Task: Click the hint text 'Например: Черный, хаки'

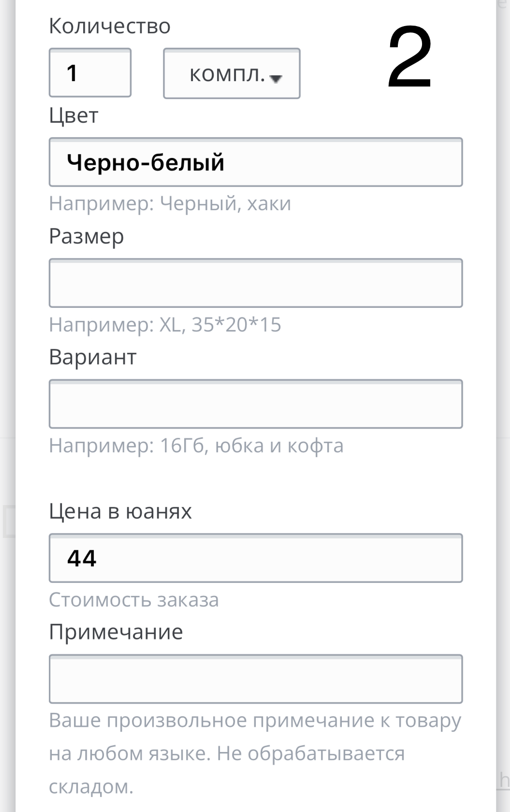Action: tap(170, 203)
